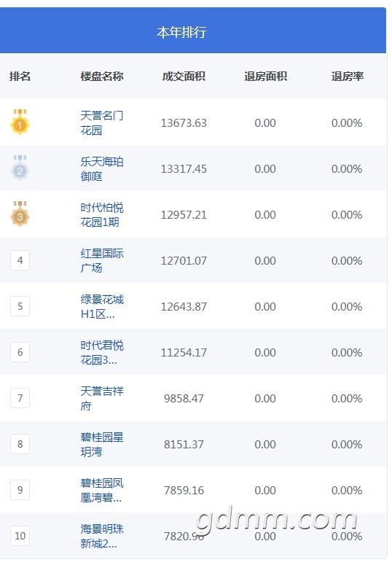The width and height of the screenshot is (392, 565).
Task: Open the 乐天海珀御庭 property link
Action: [x=102, y=168]
